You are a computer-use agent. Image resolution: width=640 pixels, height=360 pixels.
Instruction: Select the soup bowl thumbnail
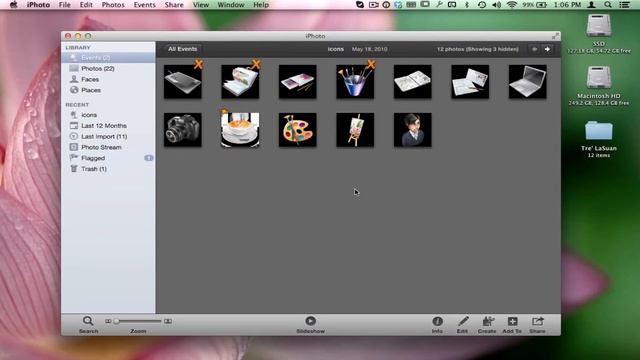click(240, 130)
